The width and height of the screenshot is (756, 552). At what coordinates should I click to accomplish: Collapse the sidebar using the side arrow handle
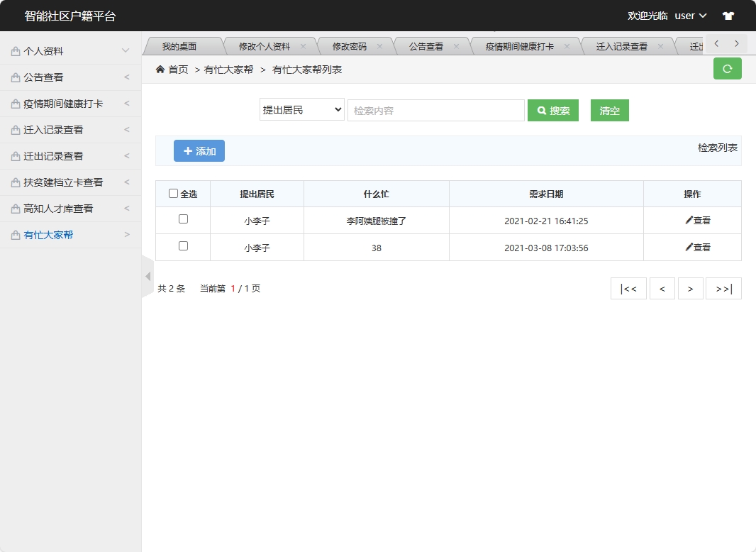click(148, 277)
